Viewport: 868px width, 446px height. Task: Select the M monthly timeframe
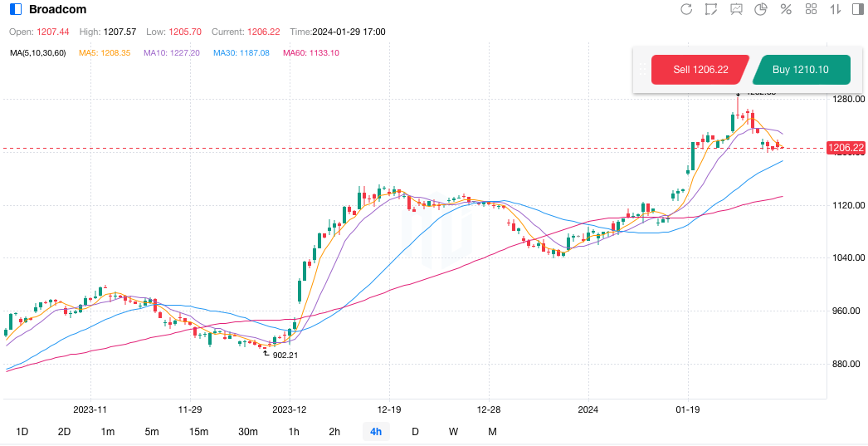tap(492, 432)
